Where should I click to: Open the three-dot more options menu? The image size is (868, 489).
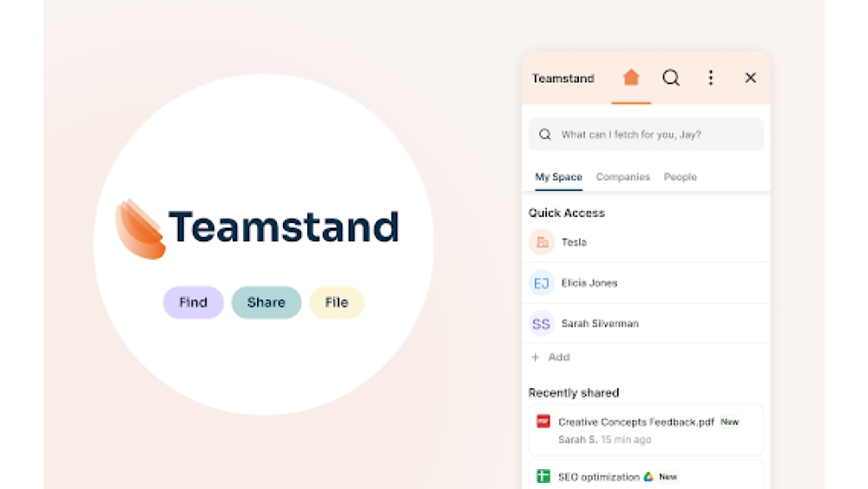[x=711, y=77]
